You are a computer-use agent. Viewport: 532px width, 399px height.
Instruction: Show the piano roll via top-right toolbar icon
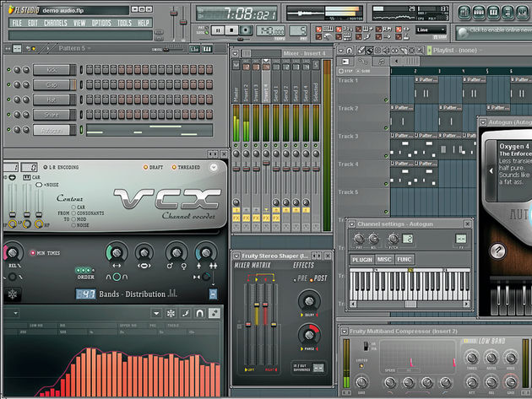click(493, 13)
